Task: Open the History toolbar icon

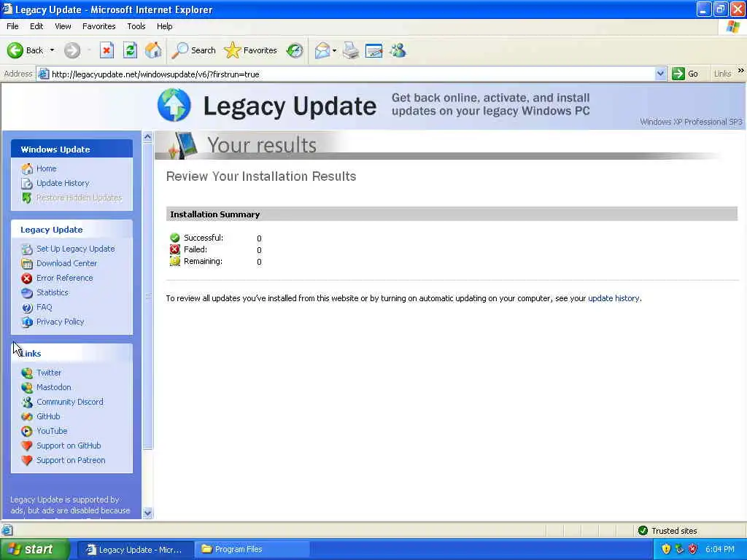Action: (x=295, y=50)
